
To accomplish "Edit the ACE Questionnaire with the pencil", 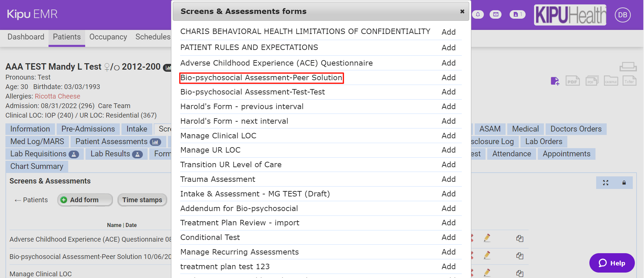I will click(487, 238).
